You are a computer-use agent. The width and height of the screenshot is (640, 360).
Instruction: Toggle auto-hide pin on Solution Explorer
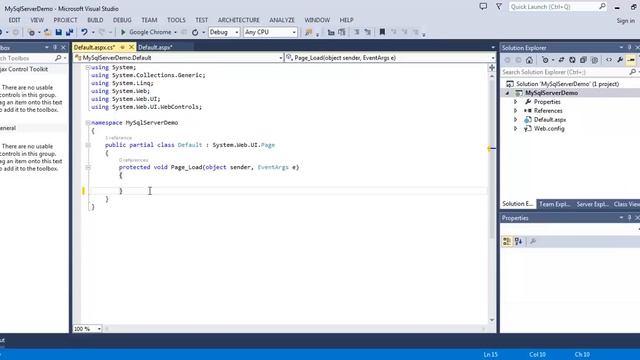click(x=629, y=48)
